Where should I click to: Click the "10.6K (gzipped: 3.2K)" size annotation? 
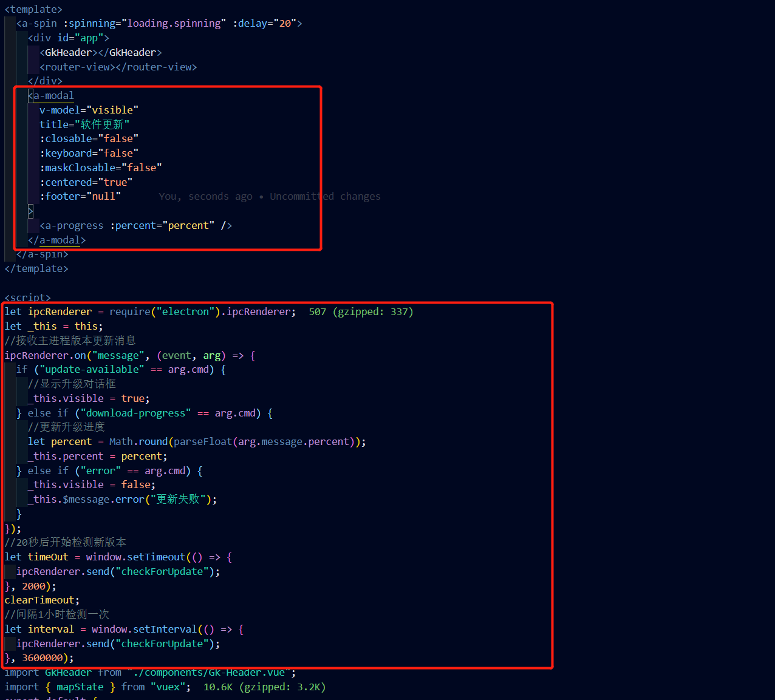tap(264, 687)
